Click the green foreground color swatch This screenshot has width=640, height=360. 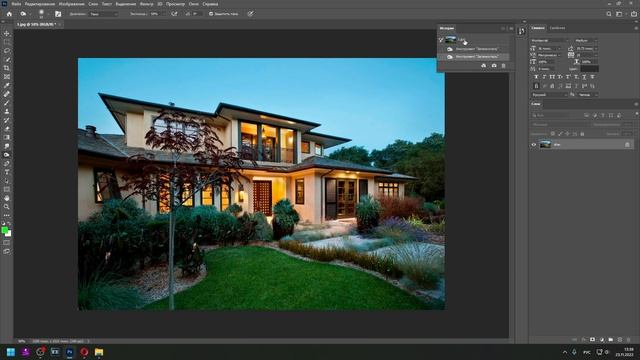(5, 231)
